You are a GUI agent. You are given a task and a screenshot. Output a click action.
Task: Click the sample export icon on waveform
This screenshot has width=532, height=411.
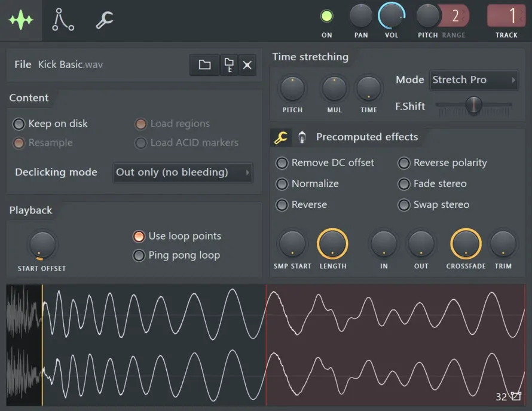pyautogui.click(x=516, y=396)
